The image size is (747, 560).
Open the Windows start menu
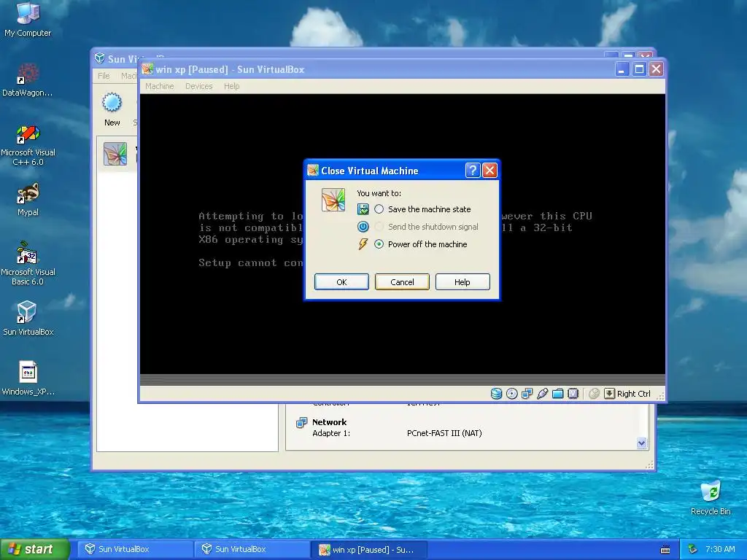coord(35,550)
